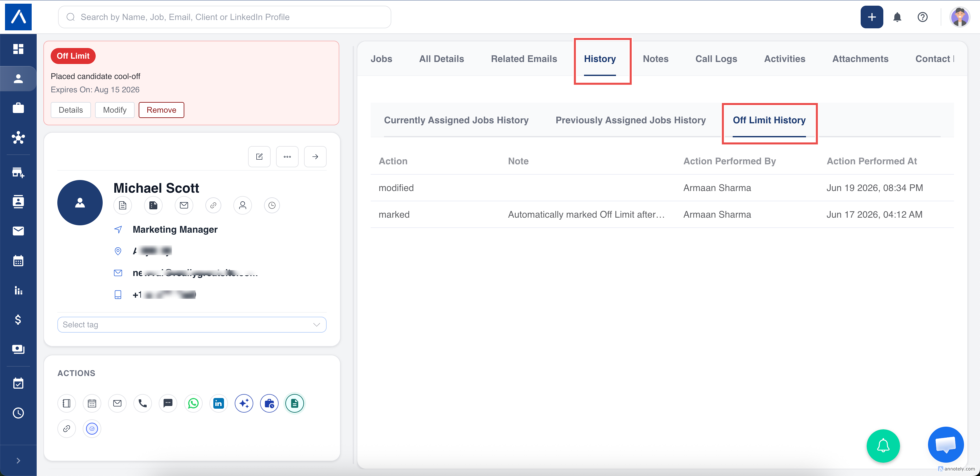980x476 pixels.
Task: Open the Notes tab
Action: (655, 59)
